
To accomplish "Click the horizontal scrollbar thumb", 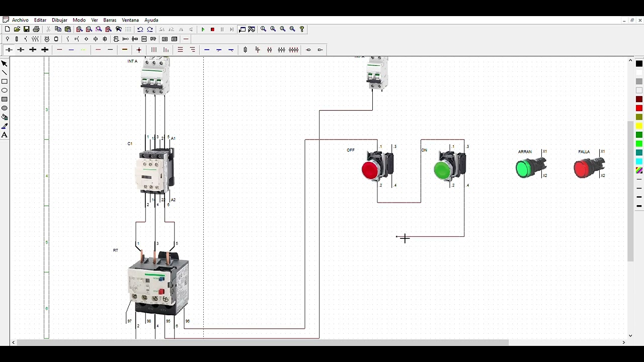I will tap(262, 342).
